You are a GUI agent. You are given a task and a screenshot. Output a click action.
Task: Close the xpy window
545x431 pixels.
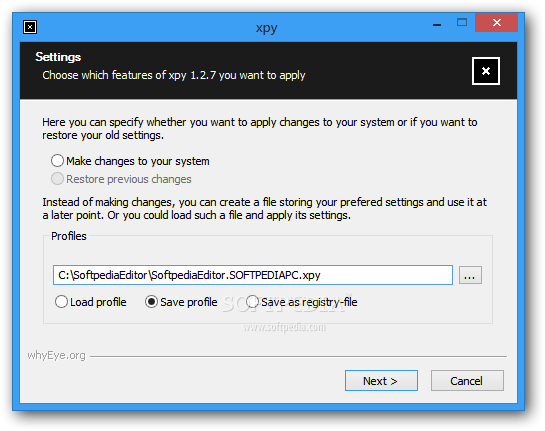pos(497,23)
